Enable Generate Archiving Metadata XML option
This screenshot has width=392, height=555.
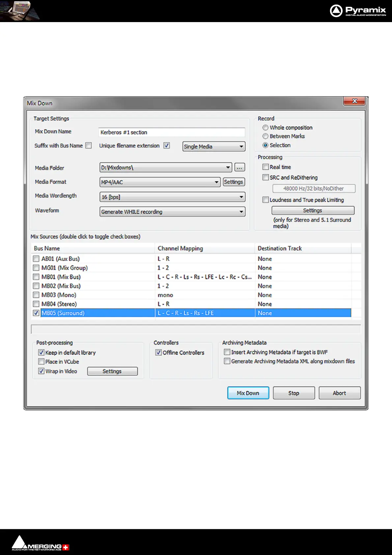coord(227,361)
